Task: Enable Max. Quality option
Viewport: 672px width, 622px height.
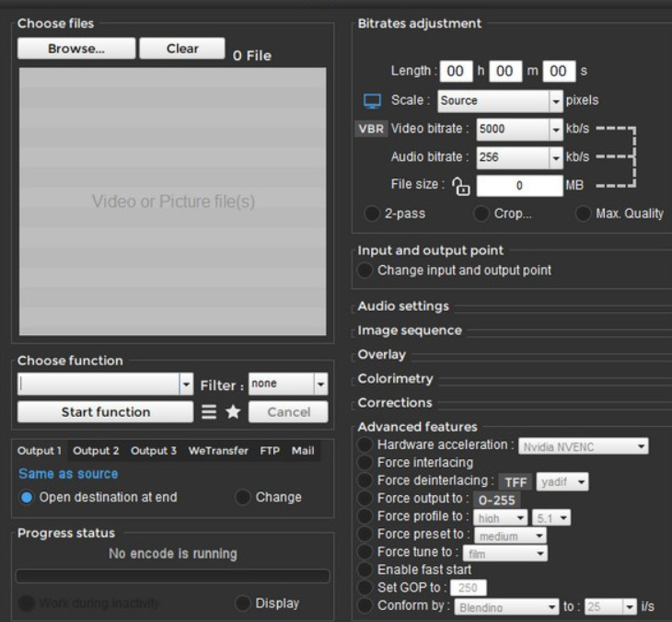Action: click(x=583, y=213)
